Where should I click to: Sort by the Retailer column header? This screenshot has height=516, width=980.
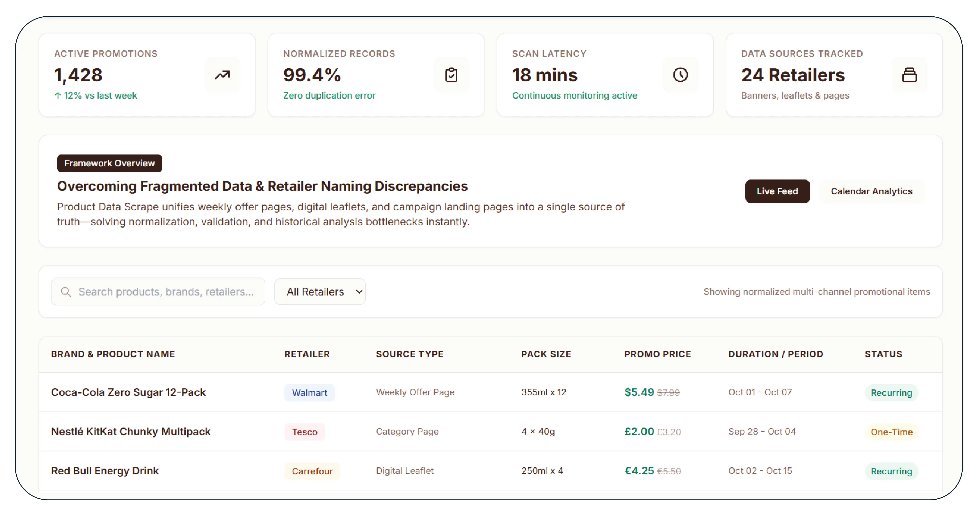pyautogui.click(x=307, y=354)
